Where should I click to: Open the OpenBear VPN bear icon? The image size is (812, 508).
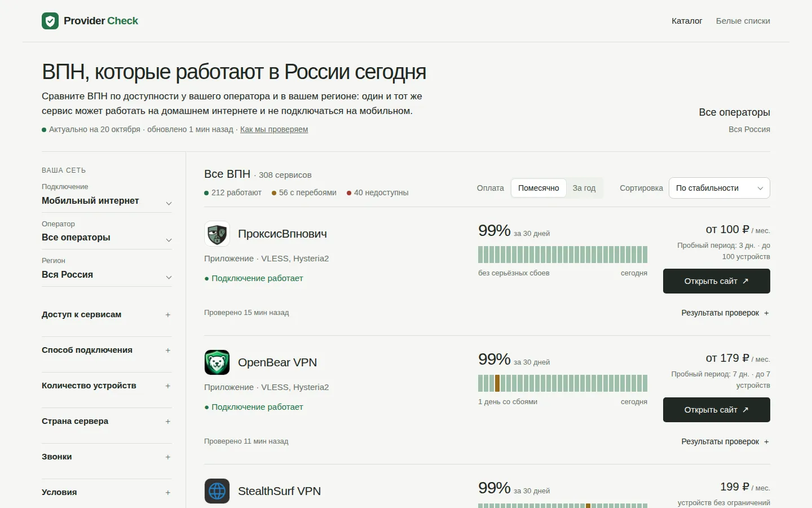click(x=217, y=362)
